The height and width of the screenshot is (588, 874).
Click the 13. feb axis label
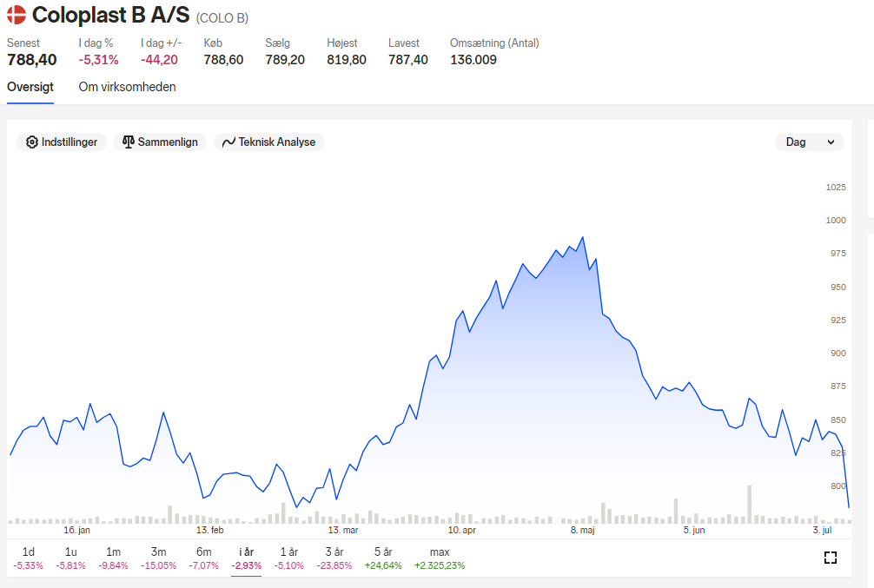click(x=209, y=530)
